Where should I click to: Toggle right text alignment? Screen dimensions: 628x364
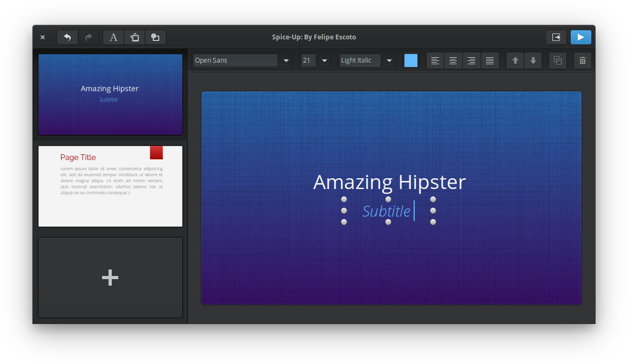[471, 60]
